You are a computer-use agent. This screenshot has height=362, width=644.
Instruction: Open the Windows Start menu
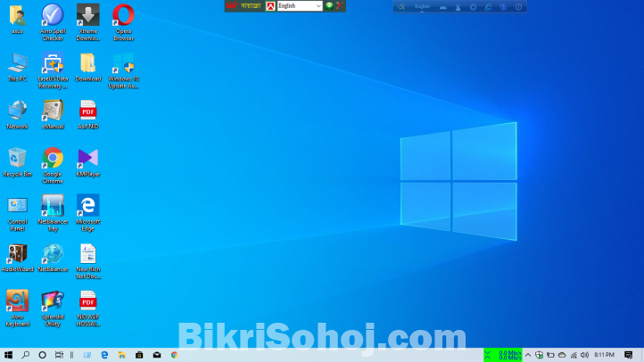[x=8, y=355]
